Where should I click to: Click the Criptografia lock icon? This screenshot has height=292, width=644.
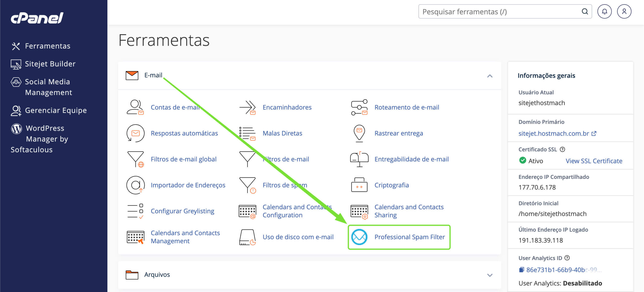tap(359, 185)
